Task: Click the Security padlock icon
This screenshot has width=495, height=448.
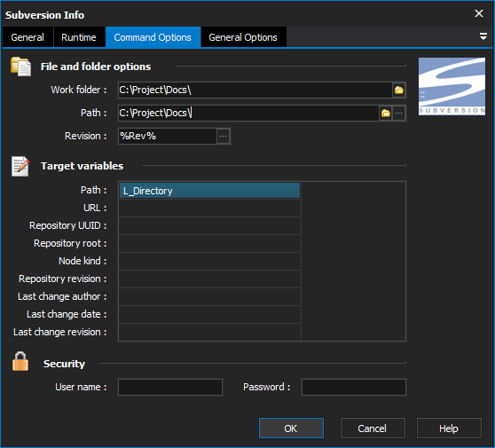Action: 20,361
